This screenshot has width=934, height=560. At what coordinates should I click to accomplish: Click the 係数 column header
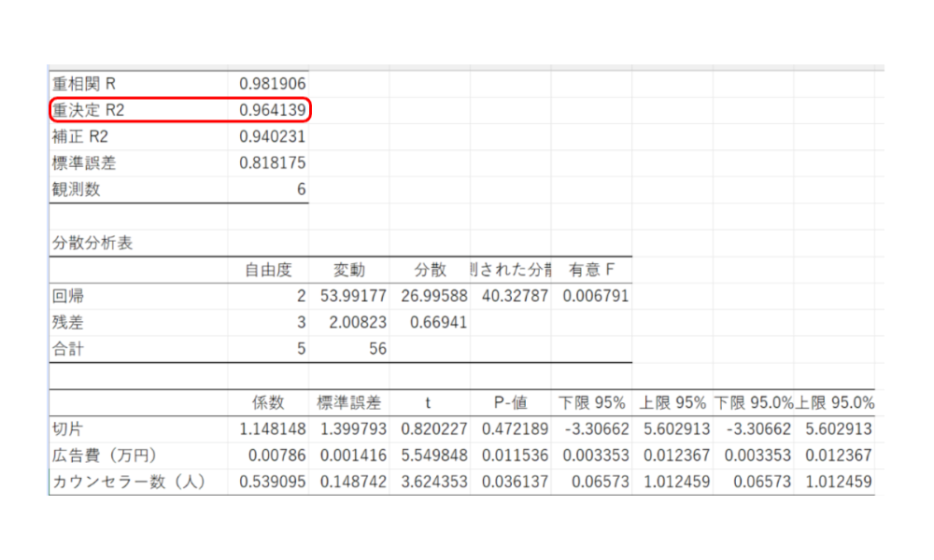(268, 402)
